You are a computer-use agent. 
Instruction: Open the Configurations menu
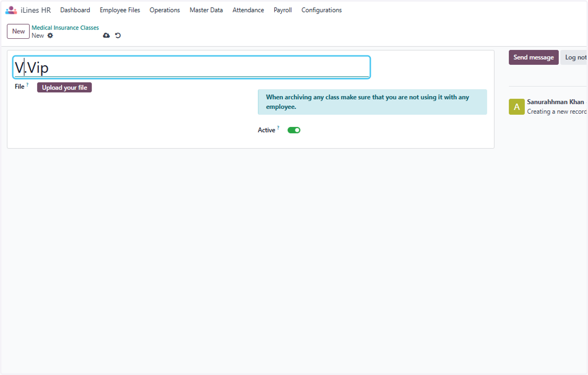pos(321,10)
